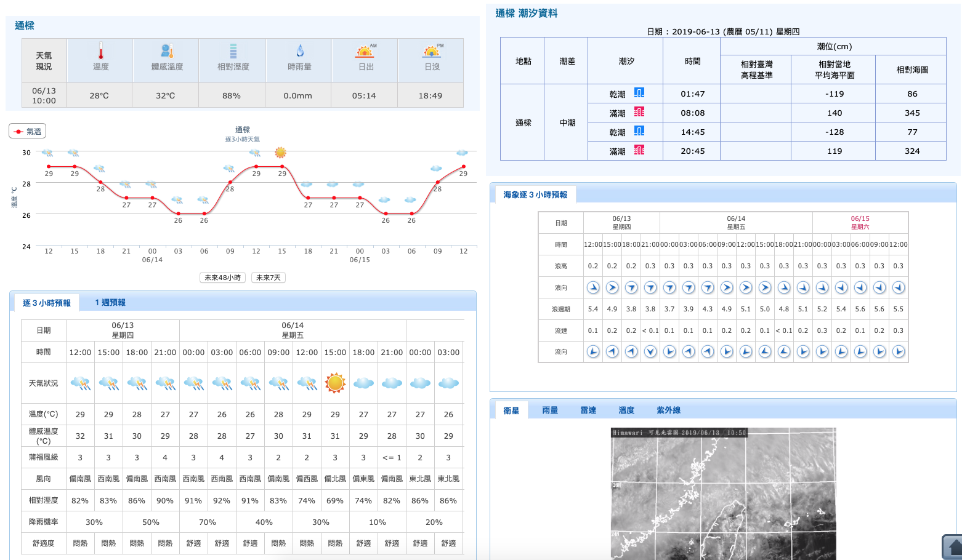The height and width of the screenshot is (560, 962).
Task: Click the -128 tide level cell
Action: [x=835, y=132]
